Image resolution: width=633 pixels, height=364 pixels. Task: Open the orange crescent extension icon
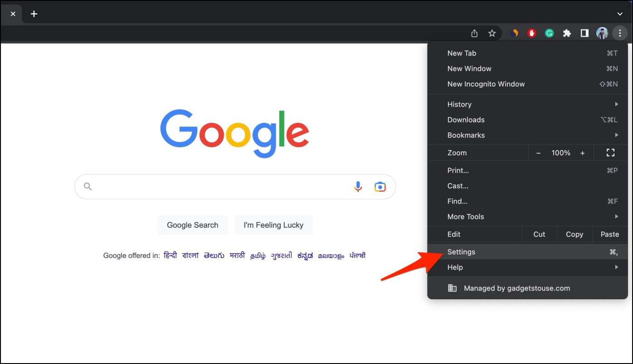pyautogui.click(x=514, y=33)
